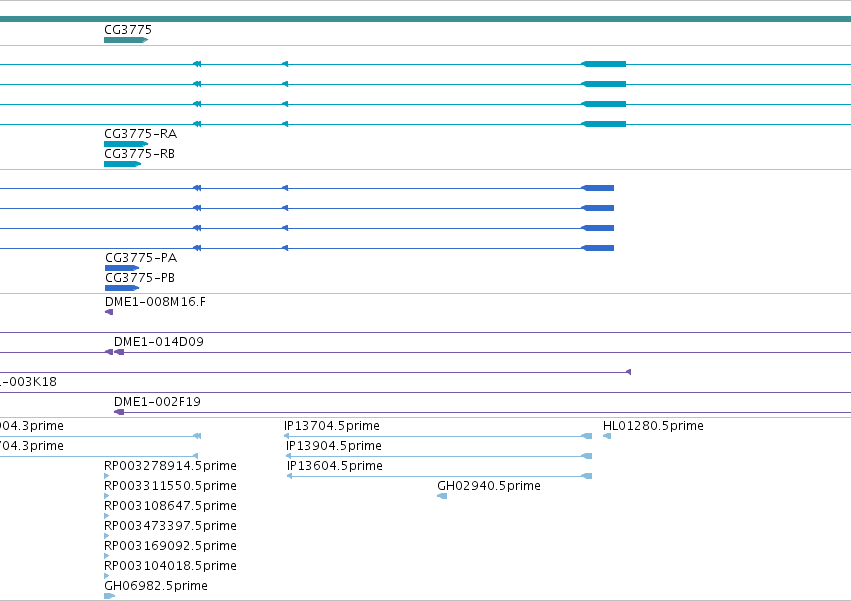
Task: Click the RP003108647.5prime label
Action: tap(170, 506)
